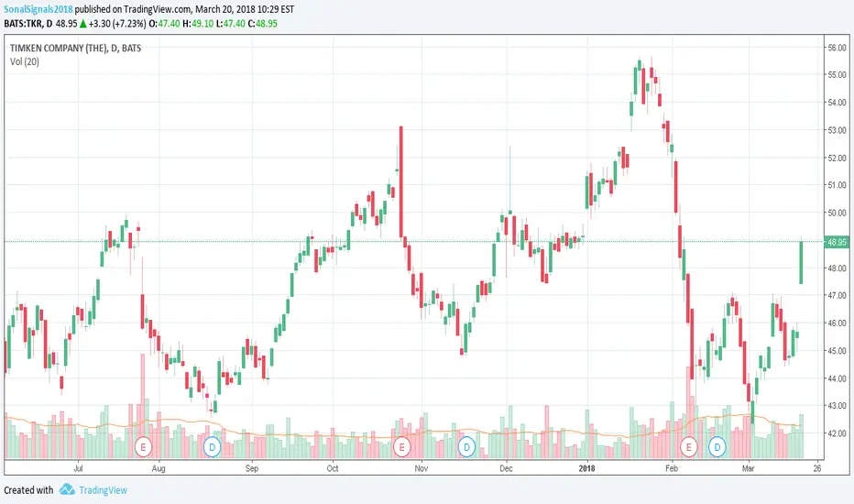854x504 pixels.
Task: Click the 42.00 price axis label
Action: tap(838, 433)
